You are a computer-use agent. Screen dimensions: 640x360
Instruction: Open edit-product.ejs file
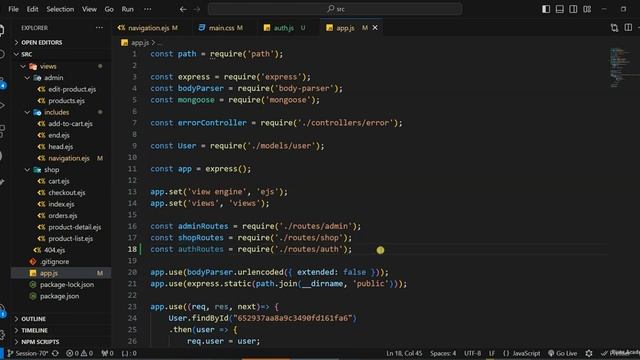pyautogui.click(x=60, y=89)
